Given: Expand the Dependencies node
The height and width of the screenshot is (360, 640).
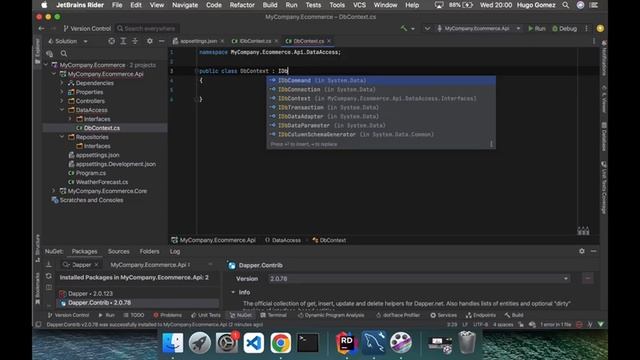Looking at the screenshot, I should tap(62, 83).
